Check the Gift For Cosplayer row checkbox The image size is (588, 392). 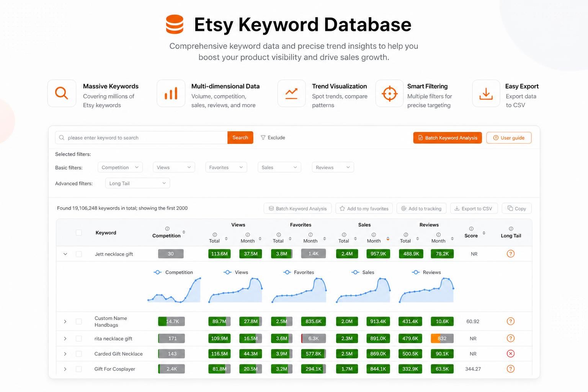click(79, 369)
